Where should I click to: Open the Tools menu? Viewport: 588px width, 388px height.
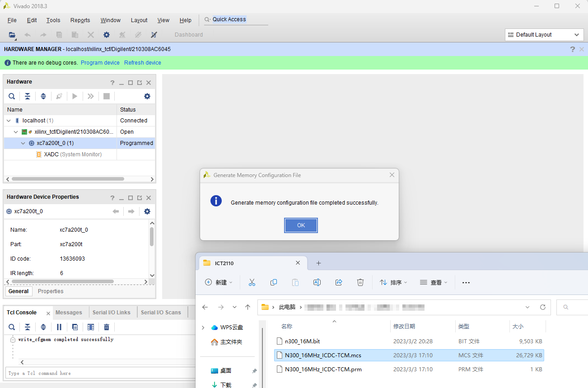[53, 20]
